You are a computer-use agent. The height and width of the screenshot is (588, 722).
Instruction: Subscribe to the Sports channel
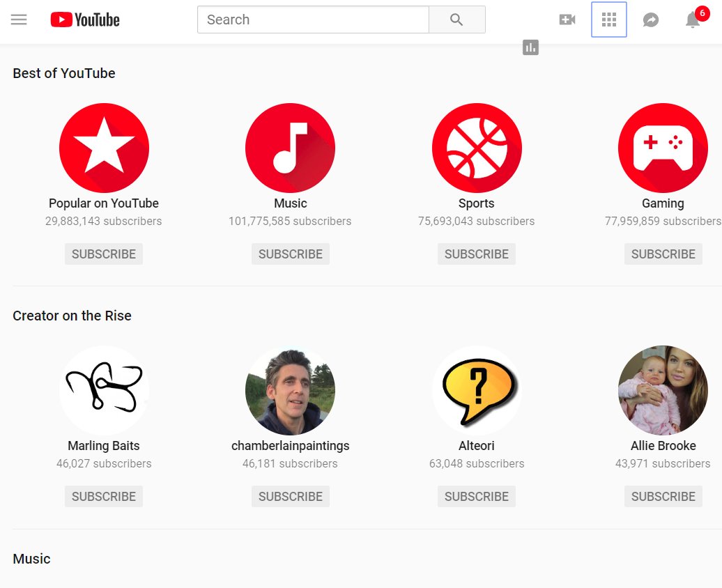click(x=477, y=254)
